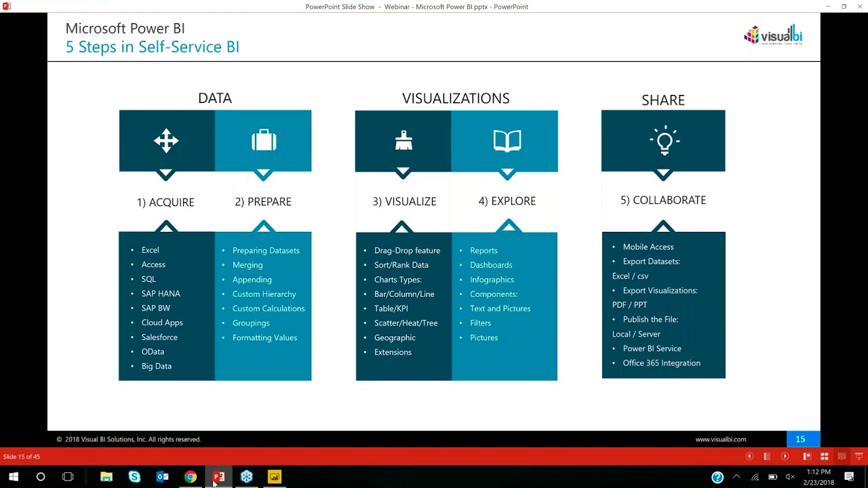The height and width of the screenshot is (488, 868).
Task: Open Cortana search circle
Action: click(x=41, y=477)
